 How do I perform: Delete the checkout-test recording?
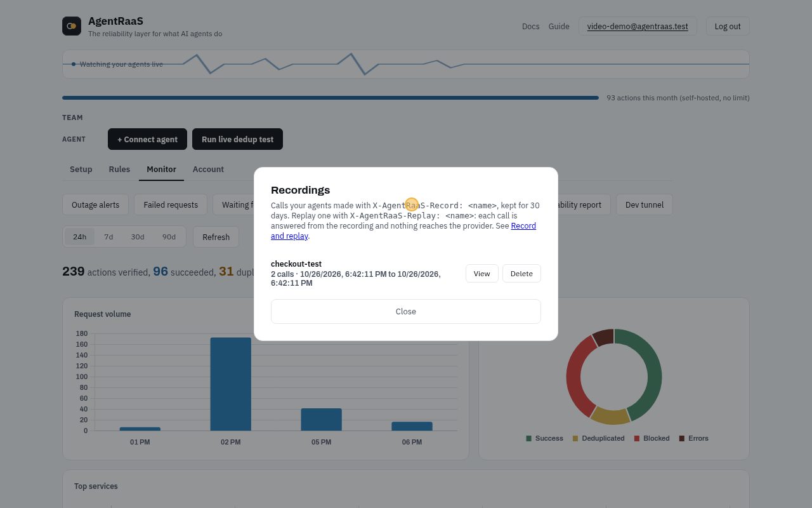point(521,274)
